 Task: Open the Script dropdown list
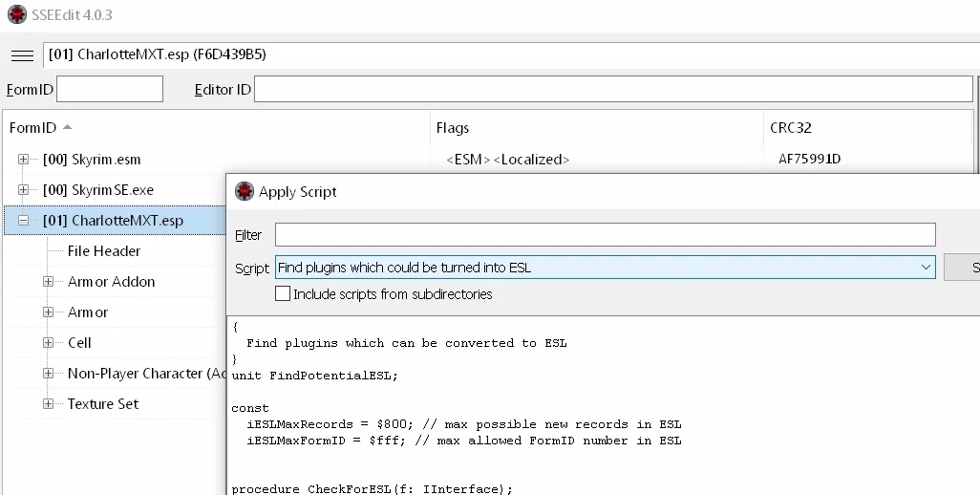(x=926, y=268)
